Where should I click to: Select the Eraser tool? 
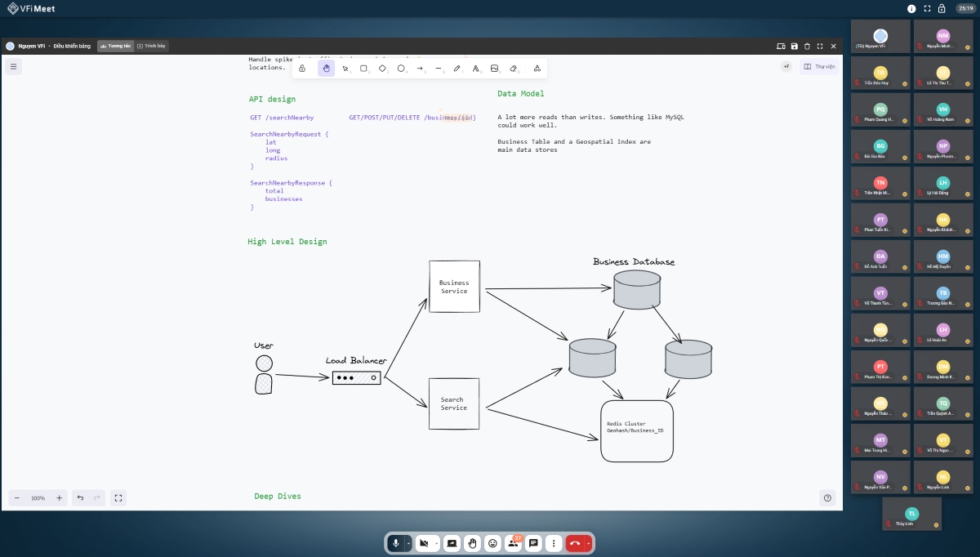513,69
